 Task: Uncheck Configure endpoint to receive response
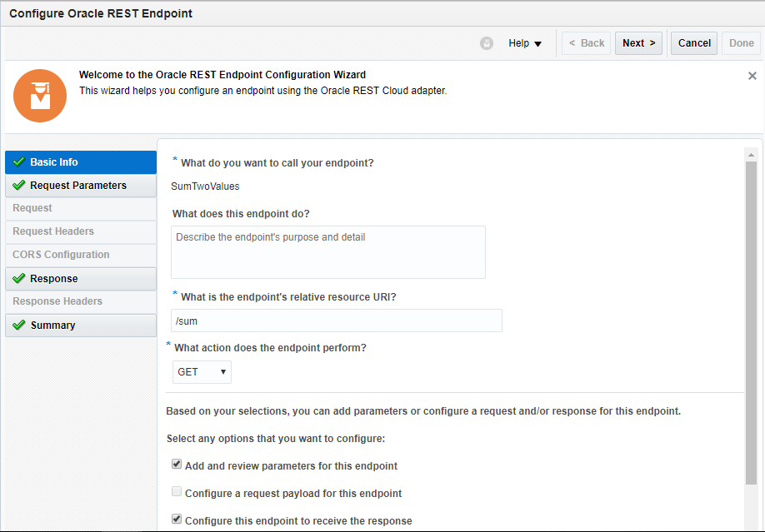(x=177, y=520)
